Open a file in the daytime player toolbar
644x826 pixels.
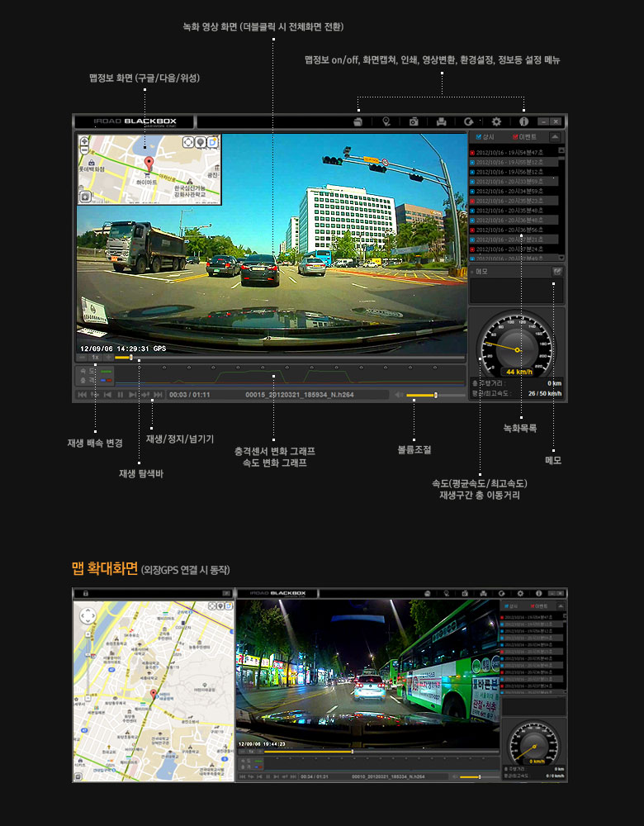coord(358,121)
